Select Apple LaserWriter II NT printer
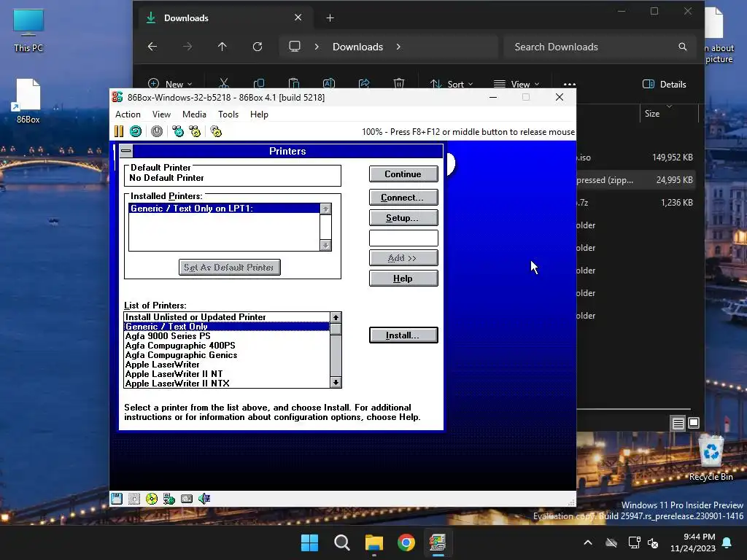The image size is (747, 560). coord(226,374)
